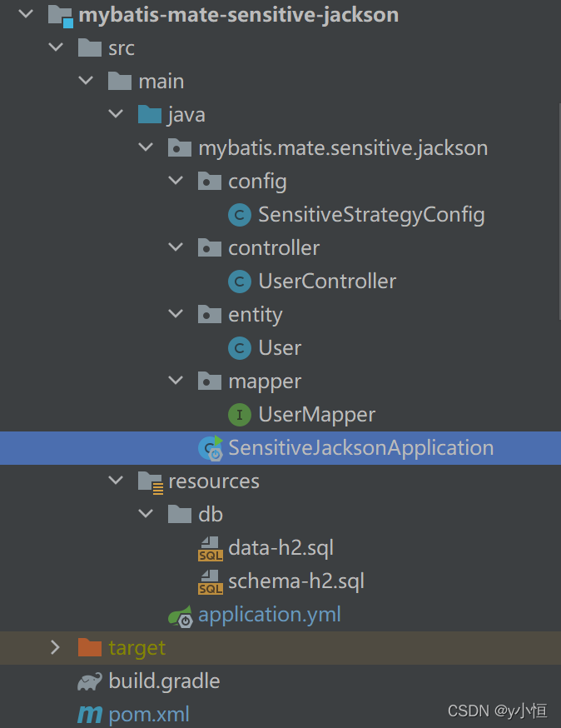Click the src folder icon
The image size is (561, 728).
point(90,47)
